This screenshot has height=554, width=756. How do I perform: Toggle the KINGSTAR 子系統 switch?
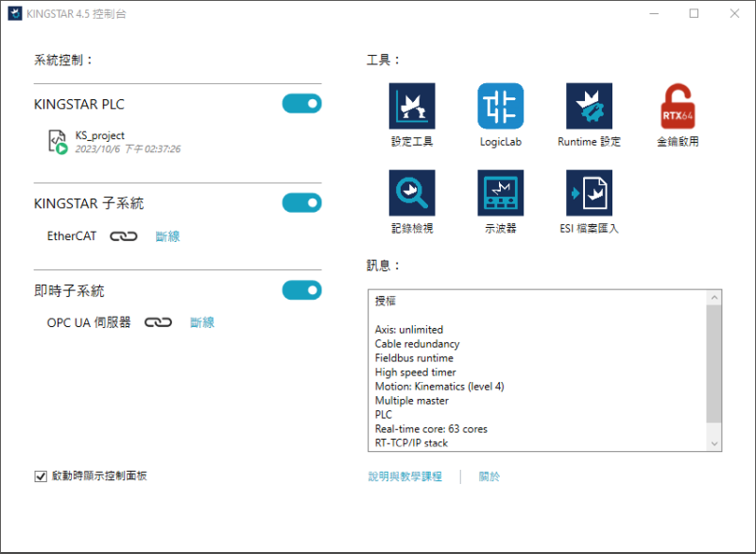(x=301, y=203)
